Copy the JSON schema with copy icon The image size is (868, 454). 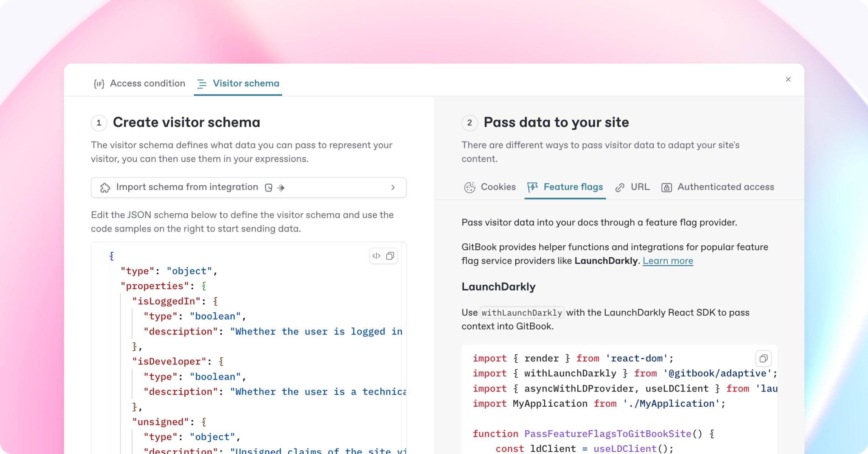[390, 256]
